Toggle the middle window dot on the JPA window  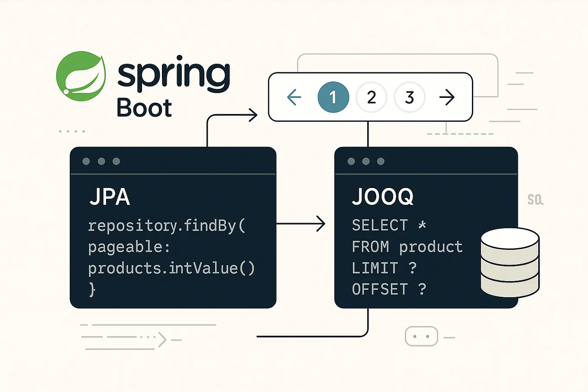(x=101, y=161)
